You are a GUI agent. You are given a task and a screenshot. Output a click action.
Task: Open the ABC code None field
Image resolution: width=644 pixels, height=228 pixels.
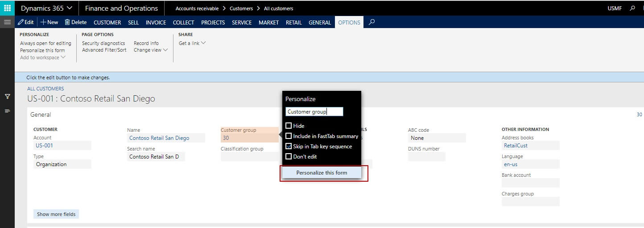[x=437, y=138]
